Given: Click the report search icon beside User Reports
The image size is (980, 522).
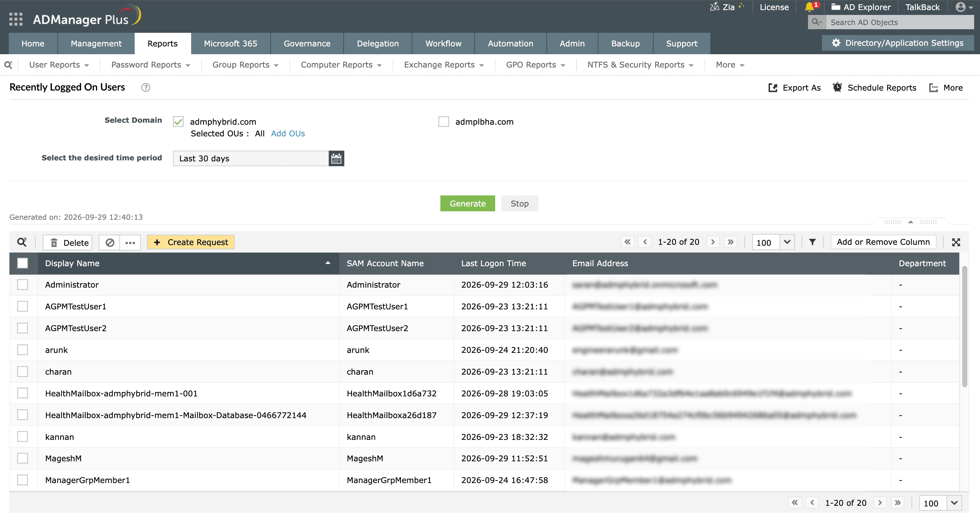Looking at the screenshot, I should tap(8, 65).
